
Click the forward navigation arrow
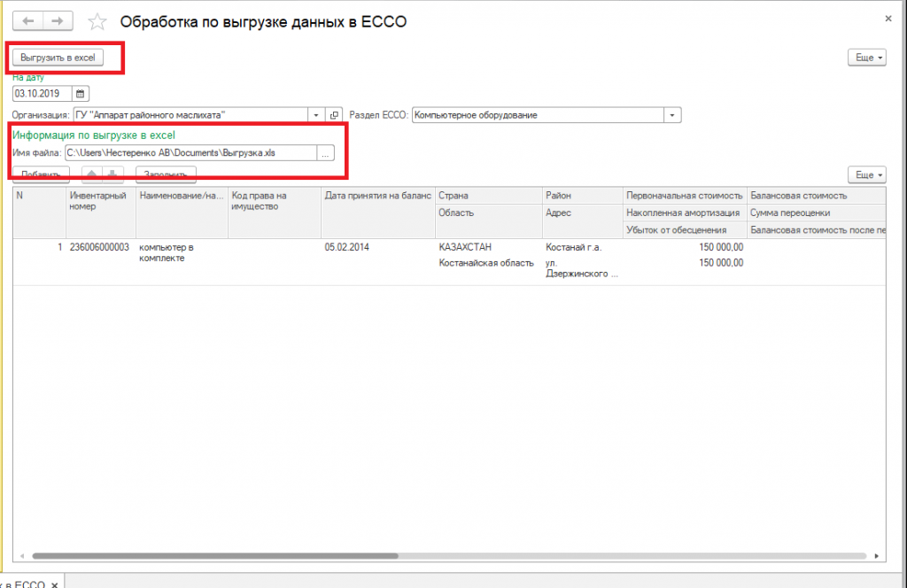58,20
